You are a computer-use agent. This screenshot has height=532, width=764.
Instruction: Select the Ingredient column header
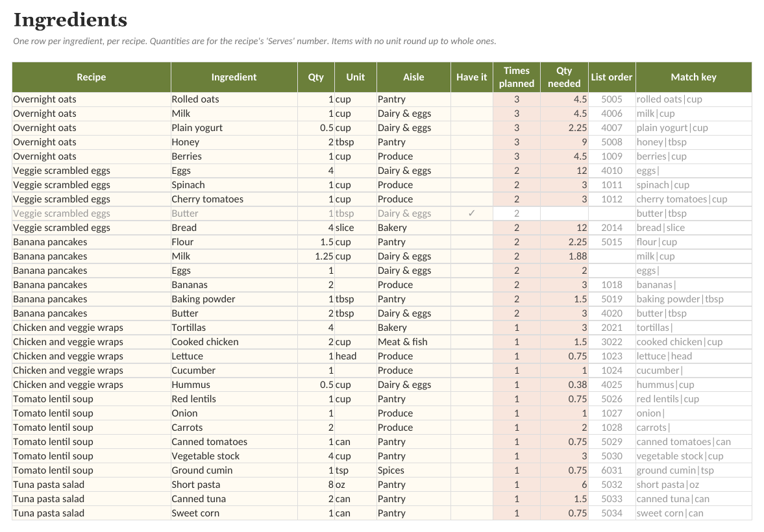pos(234,77)
